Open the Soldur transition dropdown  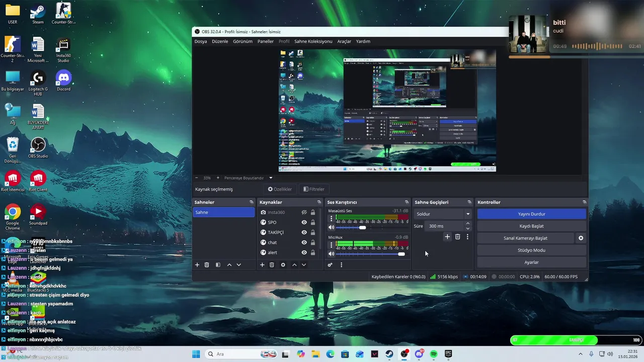(x=443, y=214)
